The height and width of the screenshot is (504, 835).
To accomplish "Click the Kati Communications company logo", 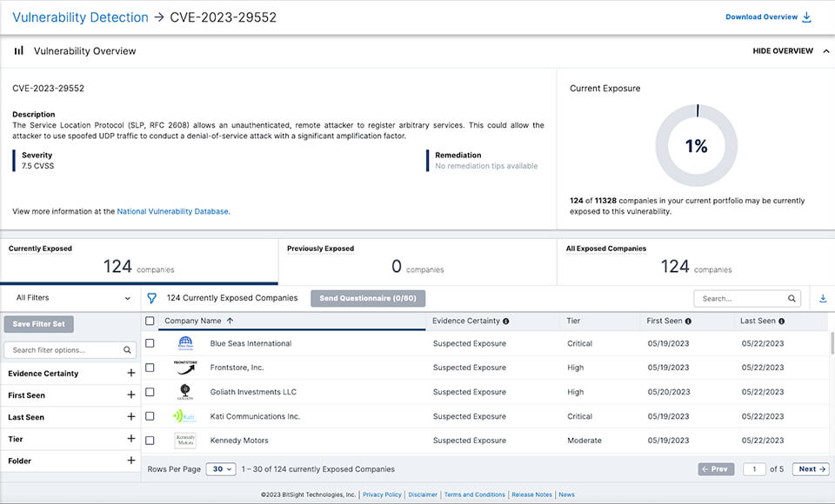I will 185,415.
